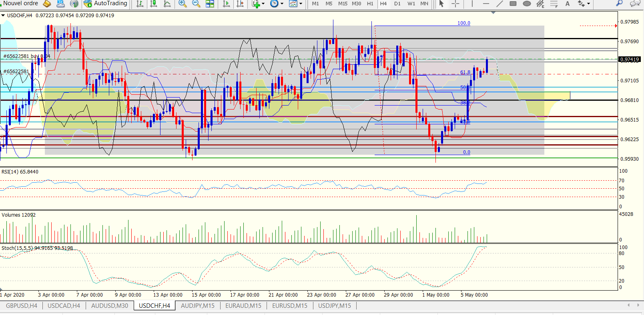Image resolution: width=644 pixels, height=315 pixels.
Task: Select the draw horizontal line tool
Action: click(486, 4)
